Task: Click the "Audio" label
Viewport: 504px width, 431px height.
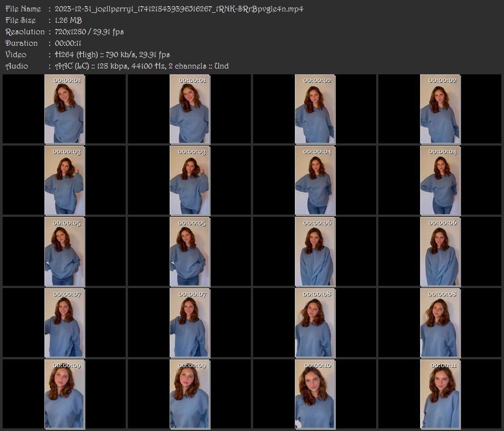Action: coord(17,66)
